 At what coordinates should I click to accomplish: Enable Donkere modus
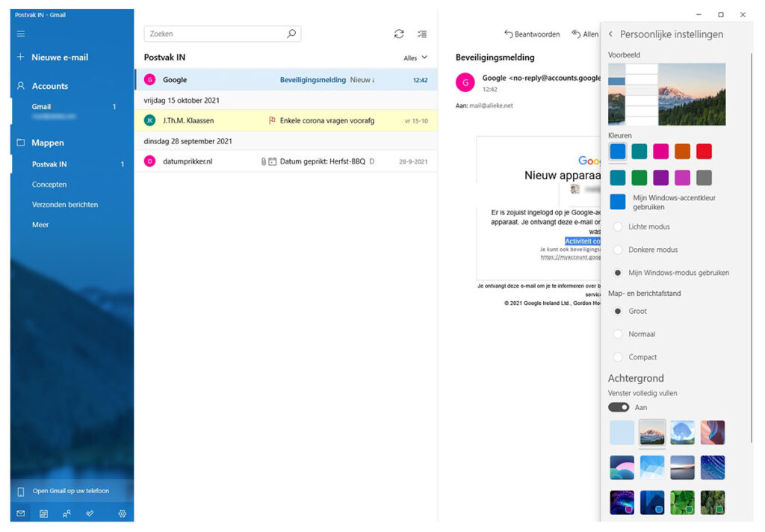618,250
